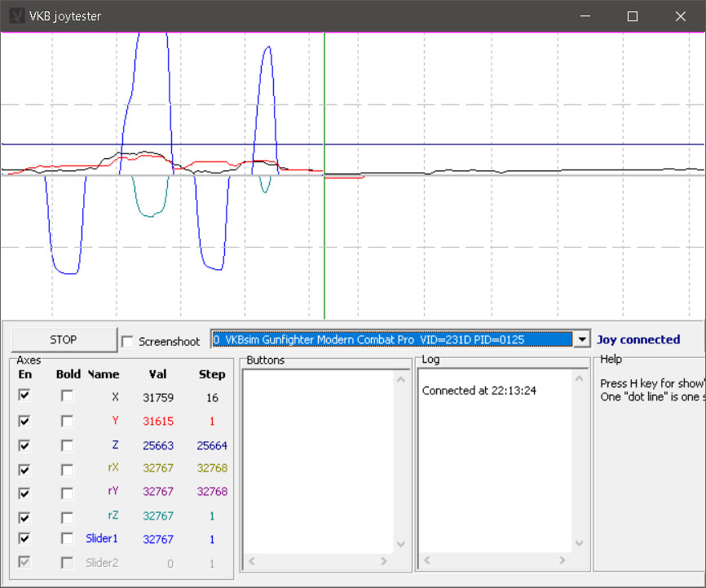Click the rX axis name label

(113, 467)
